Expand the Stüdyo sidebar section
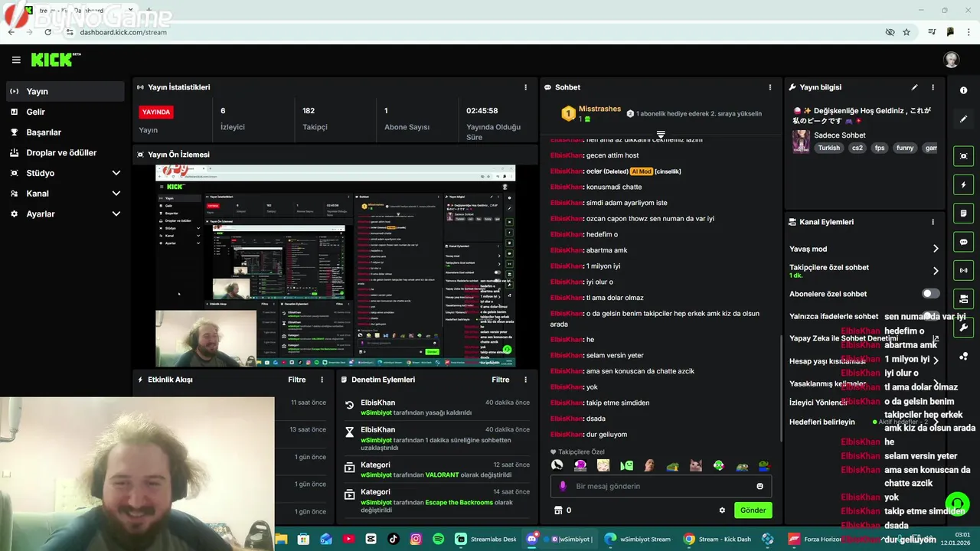The width and height of the screenshot is (980, 551). tap(65, 173)
